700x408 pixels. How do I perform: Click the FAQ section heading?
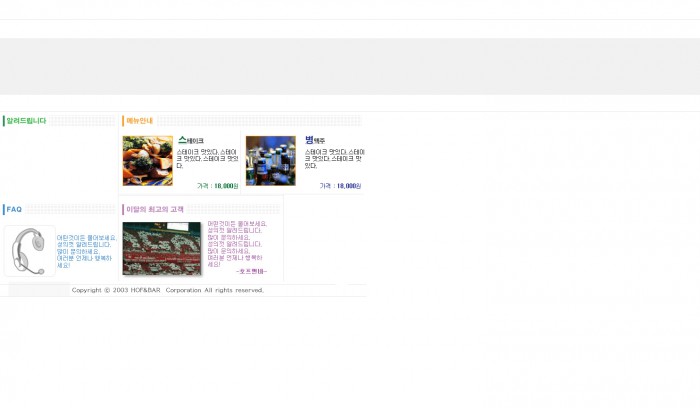(x=14, y=209)
